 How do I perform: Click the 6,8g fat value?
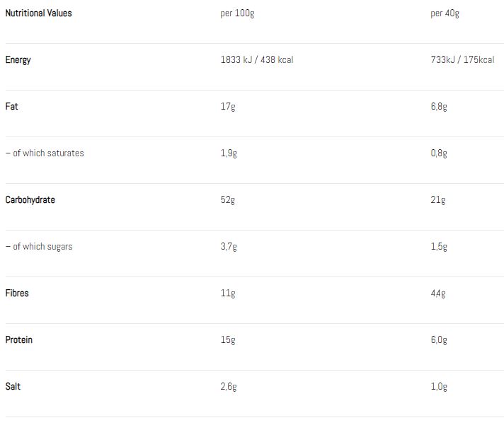(x=439, y=107)
